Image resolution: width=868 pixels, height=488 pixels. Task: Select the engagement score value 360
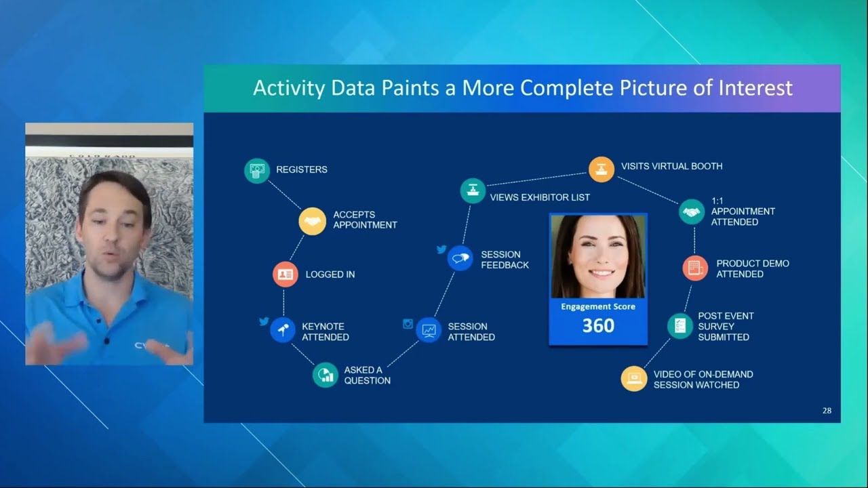[x=598, y=326]
